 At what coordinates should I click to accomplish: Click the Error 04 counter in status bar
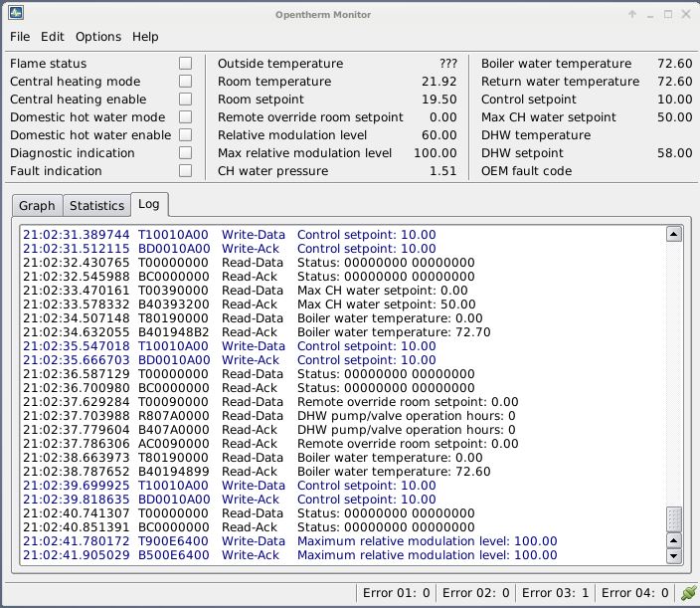[x=634, y=593]
